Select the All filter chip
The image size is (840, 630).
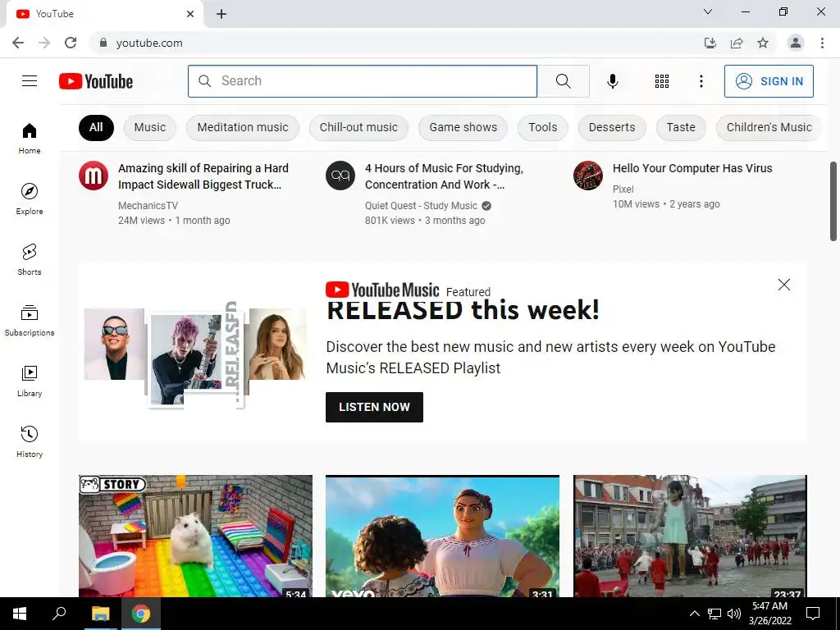[x=96, y=127]
